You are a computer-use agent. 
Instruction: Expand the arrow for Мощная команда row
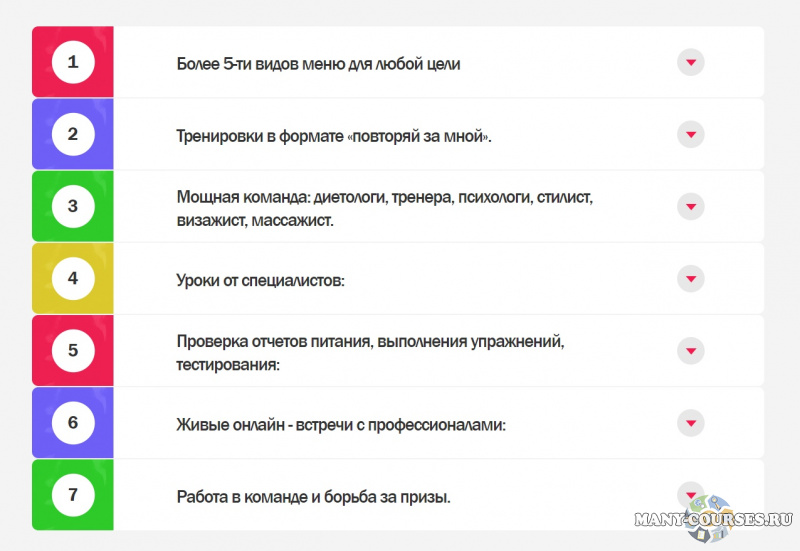(690, 206)
